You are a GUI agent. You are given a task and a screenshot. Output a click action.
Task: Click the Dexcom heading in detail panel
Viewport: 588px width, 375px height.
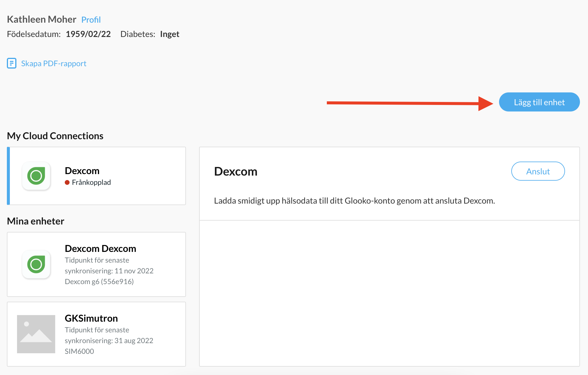click(x=236, y=171)
